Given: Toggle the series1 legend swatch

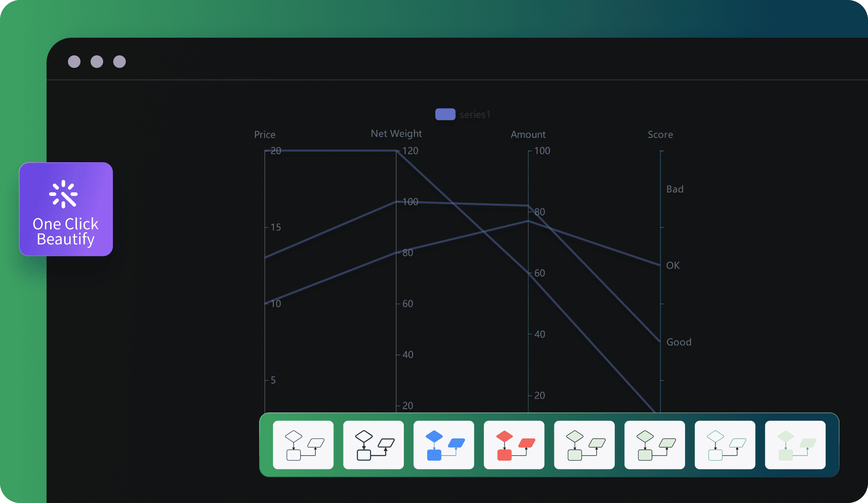Looking at the screenshot, I should click(x=445, y=114).
